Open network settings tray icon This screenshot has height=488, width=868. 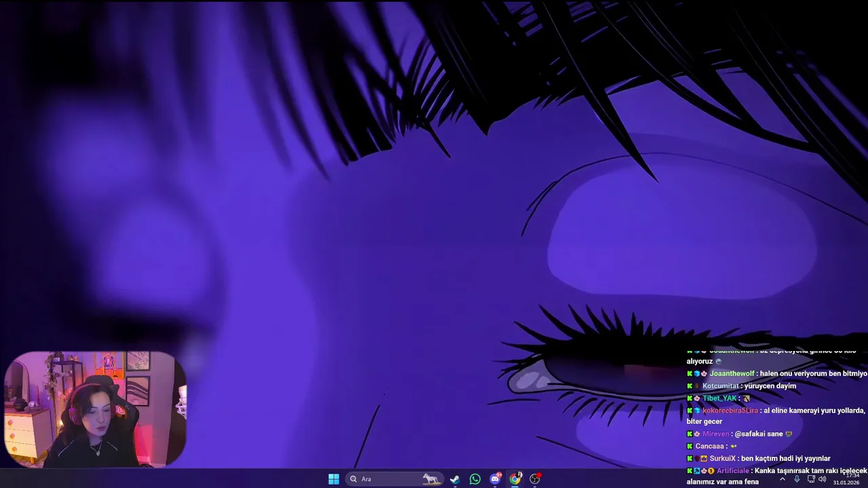811,479
